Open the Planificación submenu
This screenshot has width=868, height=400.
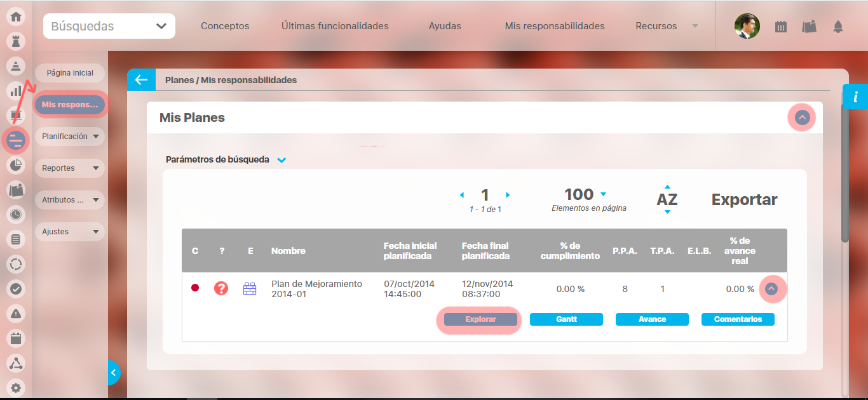click(x=70, y=137)
